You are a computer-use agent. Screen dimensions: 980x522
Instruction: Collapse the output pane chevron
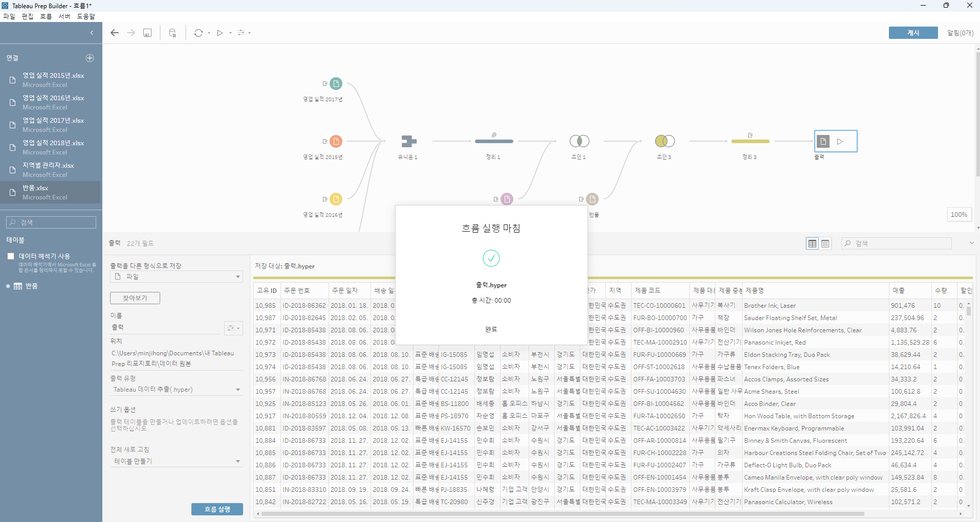click(971, 243)
